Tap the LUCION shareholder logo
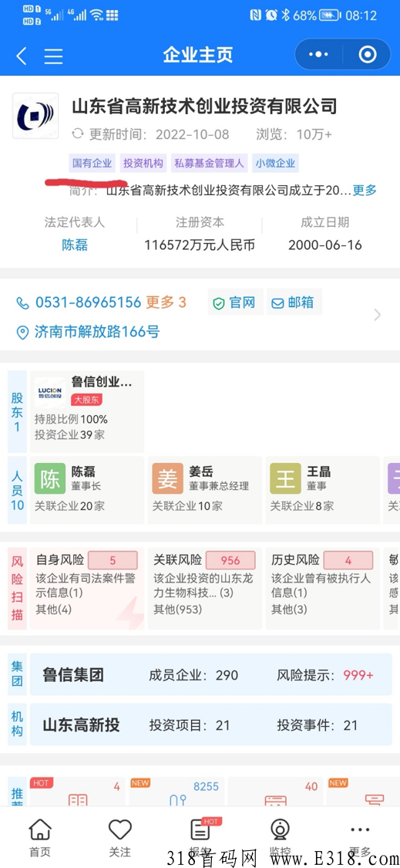This screenshot has height=868, width=400. point(50,393)
